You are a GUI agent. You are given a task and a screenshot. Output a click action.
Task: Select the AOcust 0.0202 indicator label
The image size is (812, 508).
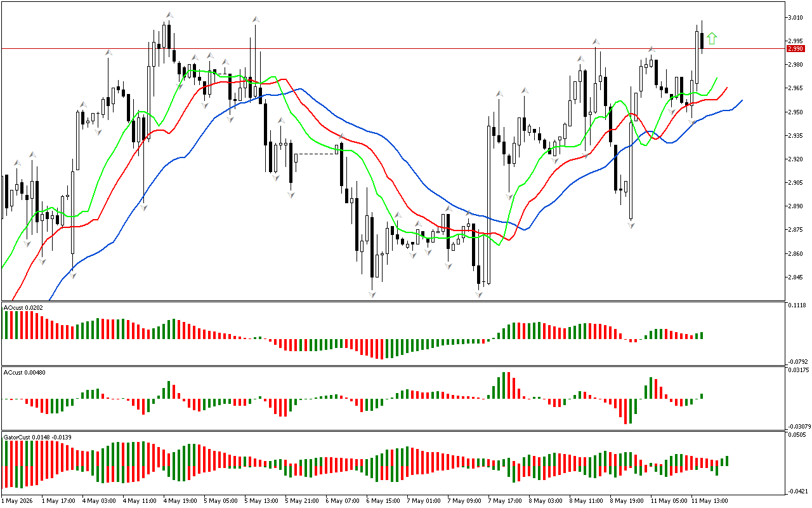click(x=24, y=307)
